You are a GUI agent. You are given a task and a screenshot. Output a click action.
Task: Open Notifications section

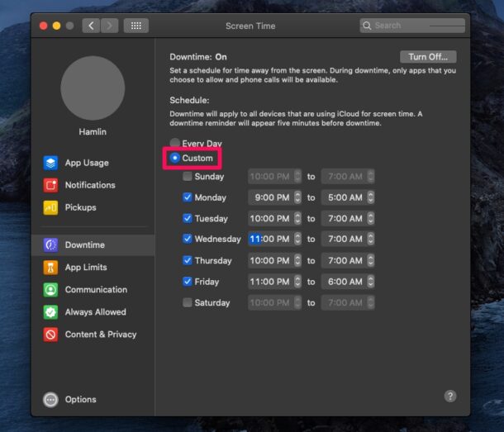93,185
